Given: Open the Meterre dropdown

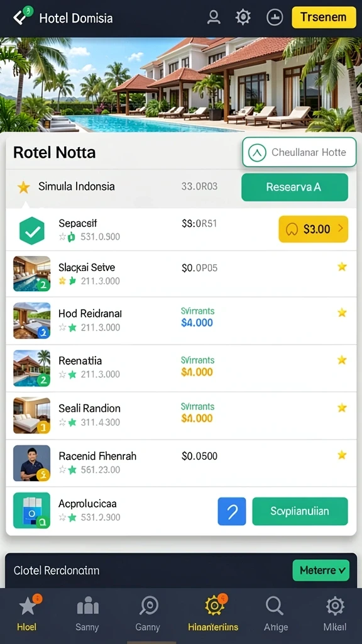Looking at the screenshot, I should [321, 570].
